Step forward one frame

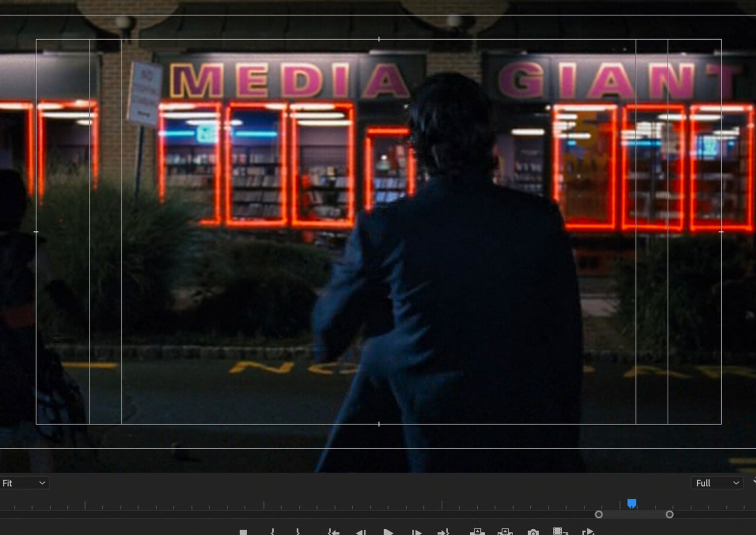coord(417,532)
